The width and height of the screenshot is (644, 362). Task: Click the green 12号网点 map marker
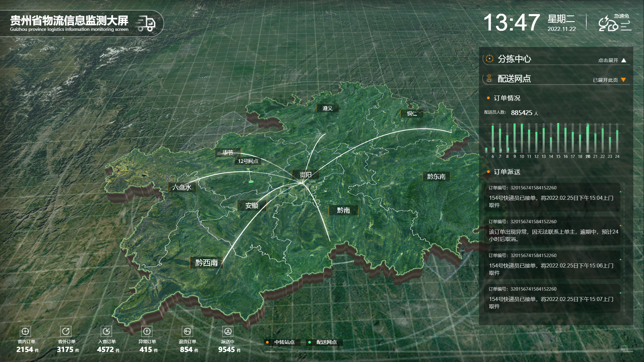tap(251, 181)
